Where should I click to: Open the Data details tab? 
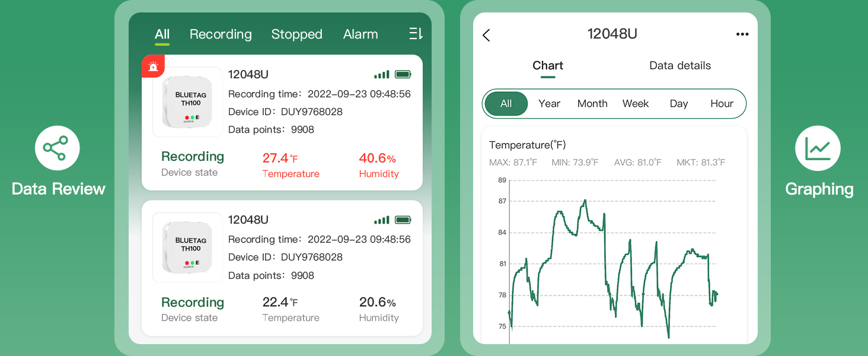click(680, 66)
